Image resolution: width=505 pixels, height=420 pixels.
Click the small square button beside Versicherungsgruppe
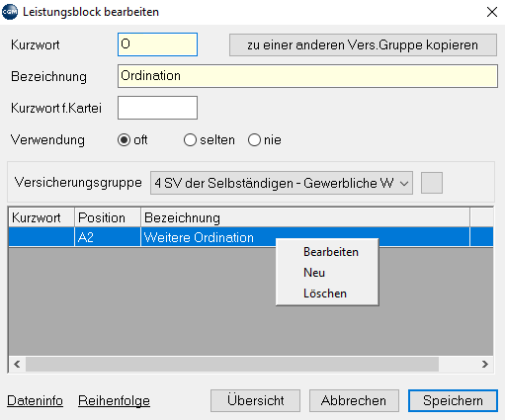pos(432,183)
